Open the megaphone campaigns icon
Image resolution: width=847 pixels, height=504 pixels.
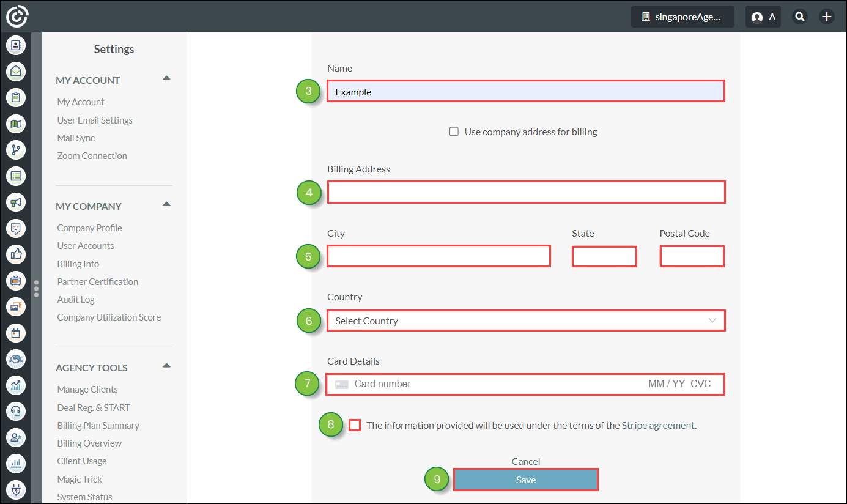click(x=16, y=202)
